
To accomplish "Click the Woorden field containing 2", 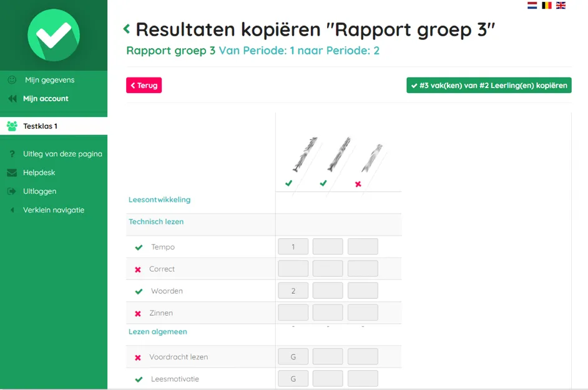I will tap(293, 291).
